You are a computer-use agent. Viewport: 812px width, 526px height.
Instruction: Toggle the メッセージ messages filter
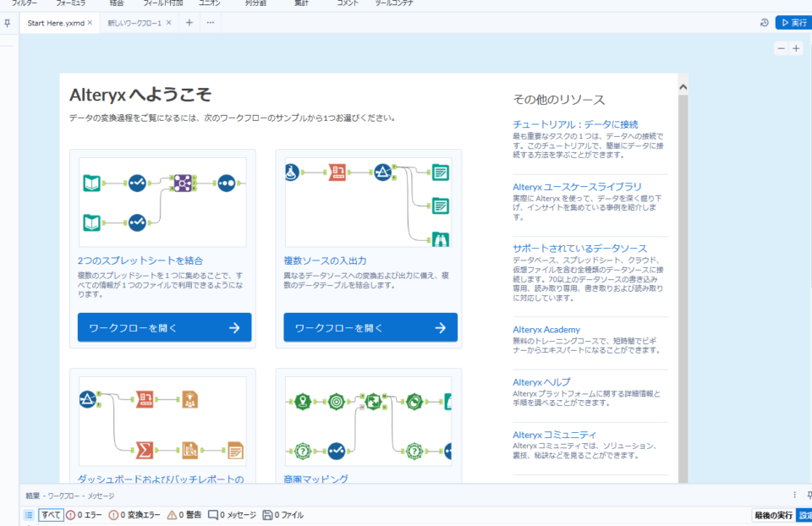click(x=233, y=515)
